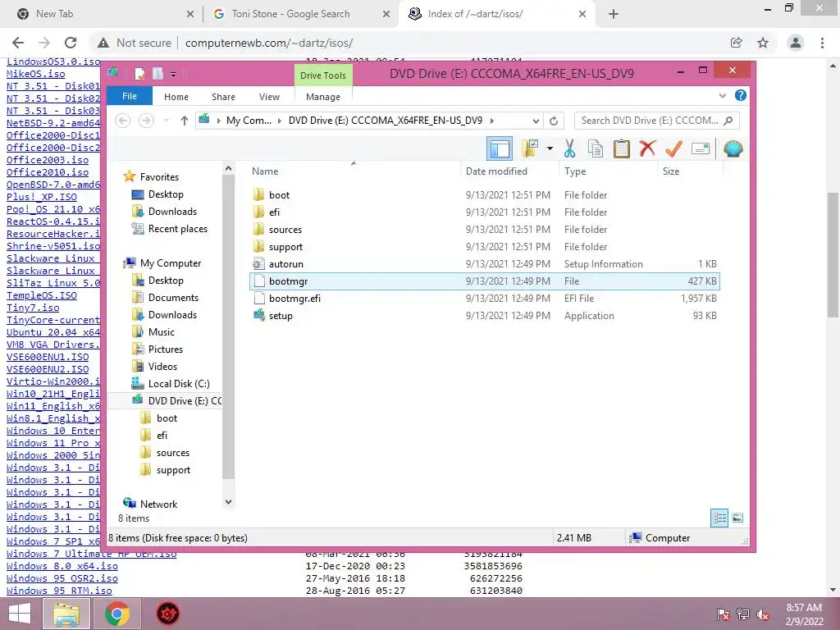This screenshot has height=630, width=840.
Task: Select the sources folder in file list
Action: click(x=485, y=230)
